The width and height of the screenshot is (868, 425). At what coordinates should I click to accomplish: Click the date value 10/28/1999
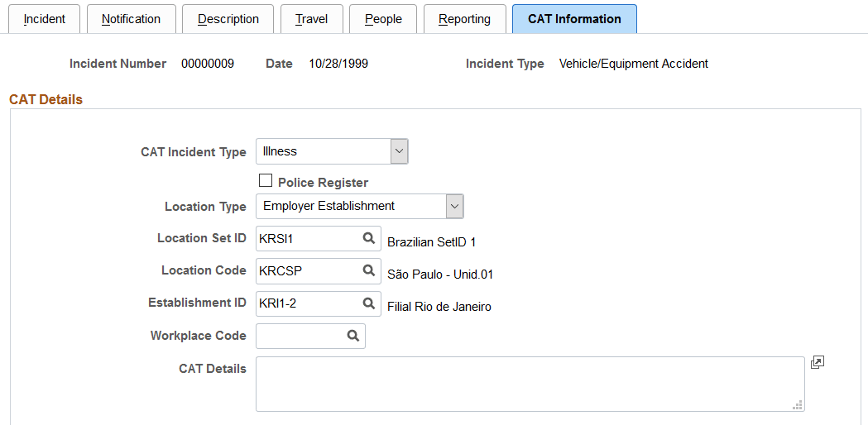point(338,64)
